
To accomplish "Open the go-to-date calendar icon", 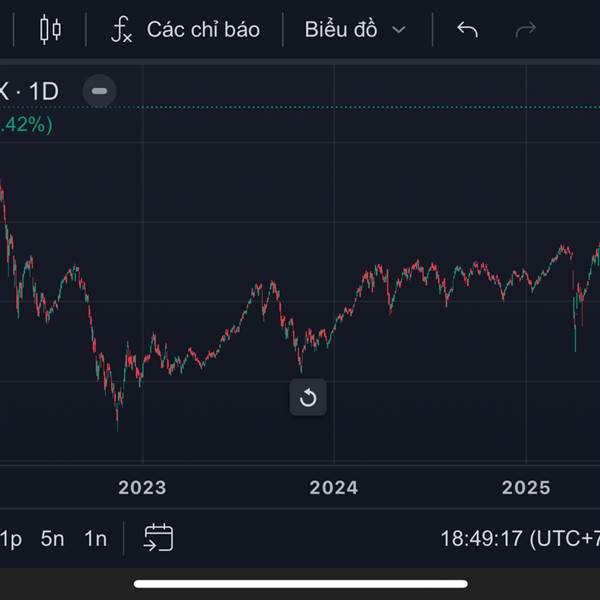I will click(x=158, y=538).
